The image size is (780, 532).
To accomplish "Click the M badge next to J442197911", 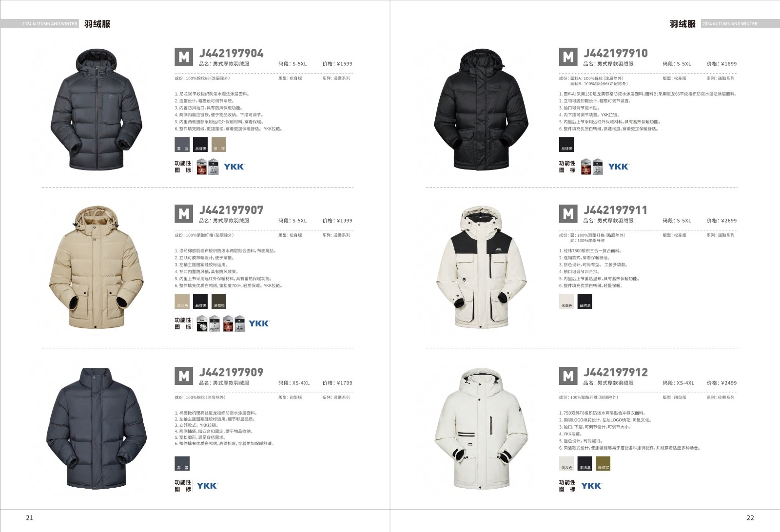I will (x=568, y=214).
